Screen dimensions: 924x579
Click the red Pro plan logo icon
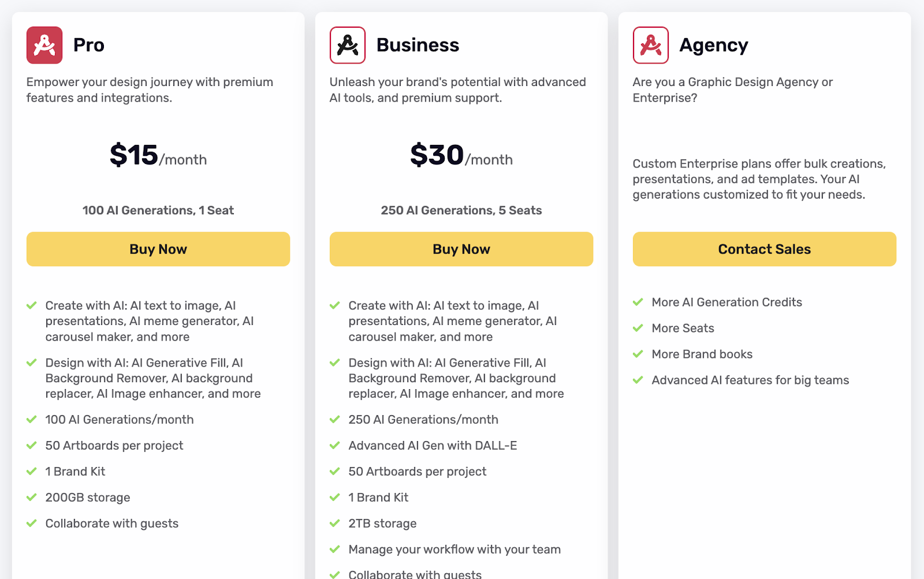(x=44, y=45)
